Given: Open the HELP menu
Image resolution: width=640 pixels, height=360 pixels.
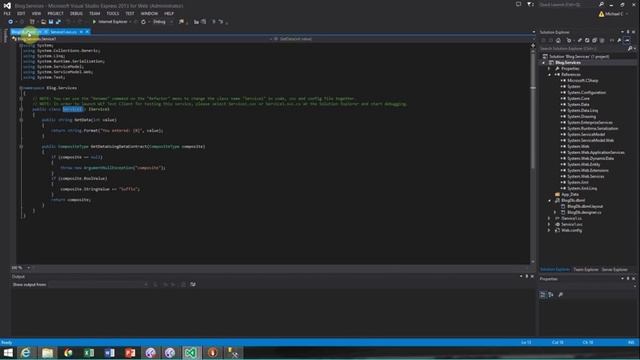Looking at the screenshot, I should pos(169,13).
